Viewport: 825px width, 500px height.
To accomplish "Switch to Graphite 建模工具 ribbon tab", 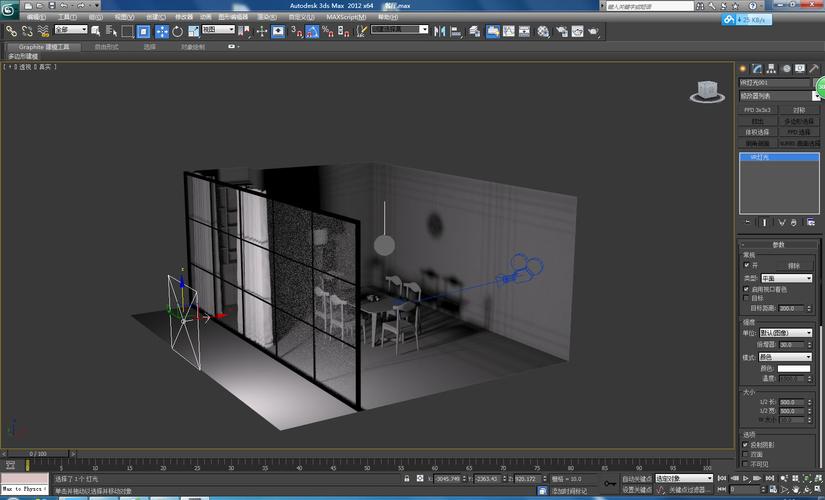I will click(43, 46).
